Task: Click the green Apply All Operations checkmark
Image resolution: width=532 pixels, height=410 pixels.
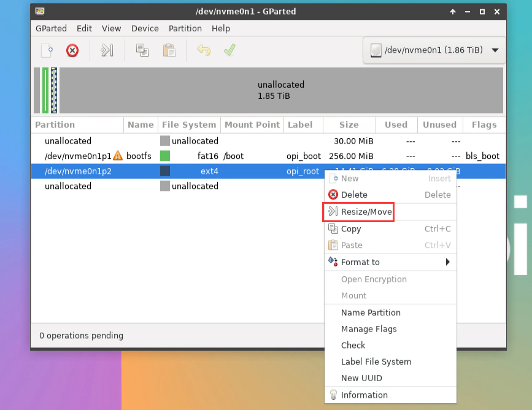Action: (229, 50)
